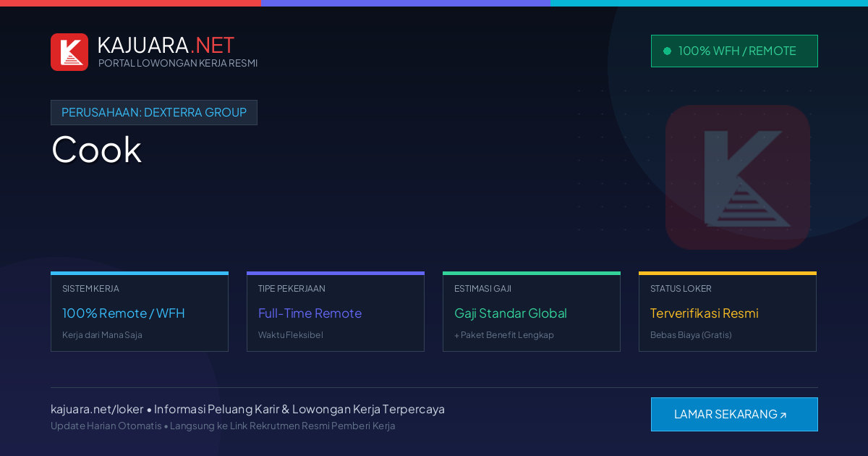868x456 pixels.
Task: Click the + Paket Benefit Lengkap caption
Action: click(504, 335)
